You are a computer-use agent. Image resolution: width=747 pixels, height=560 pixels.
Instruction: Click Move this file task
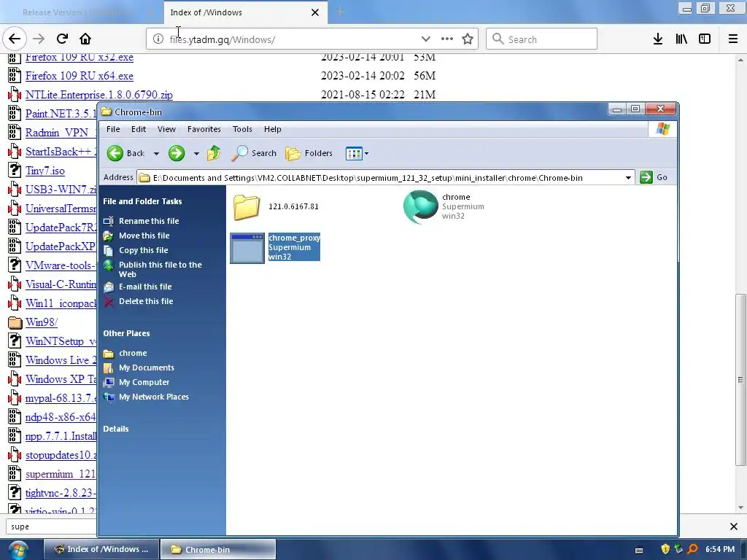(144, 236)
